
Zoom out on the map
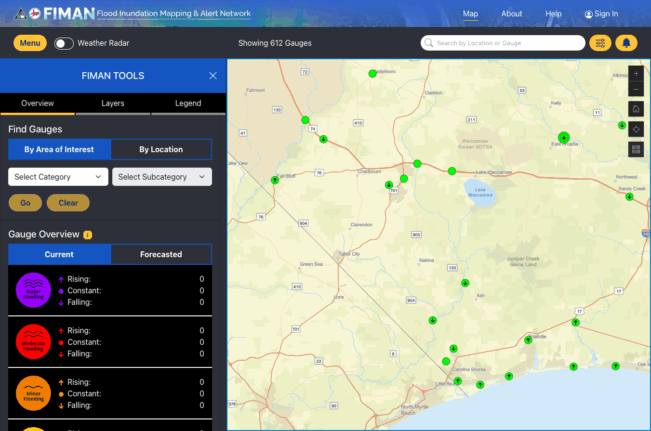coord(636,90)
